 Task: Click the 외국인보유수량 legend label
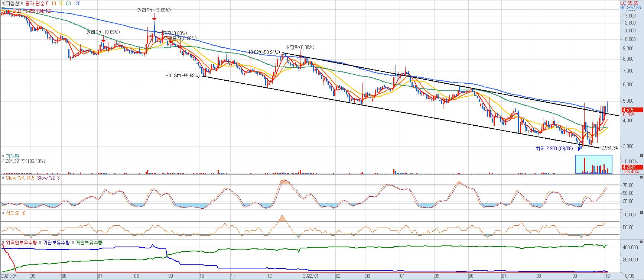coord(22,243)
